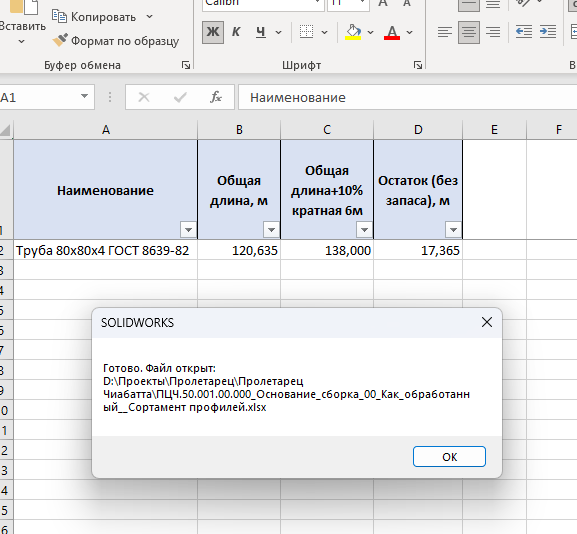The width and height of the screenshot is (577, 534).
Task: Open the filter dropdown for Остаток column
Action: tap(453, 230)
